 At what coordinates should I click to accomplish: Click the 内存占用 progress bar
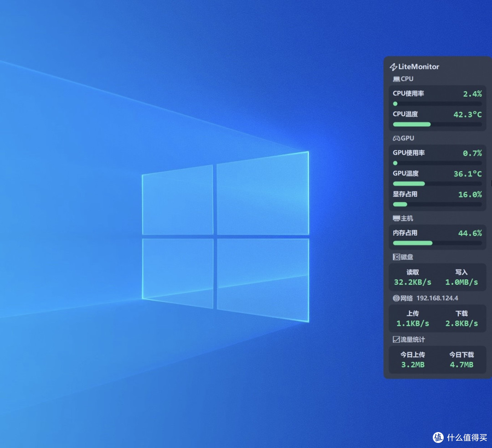coord(437,243)
